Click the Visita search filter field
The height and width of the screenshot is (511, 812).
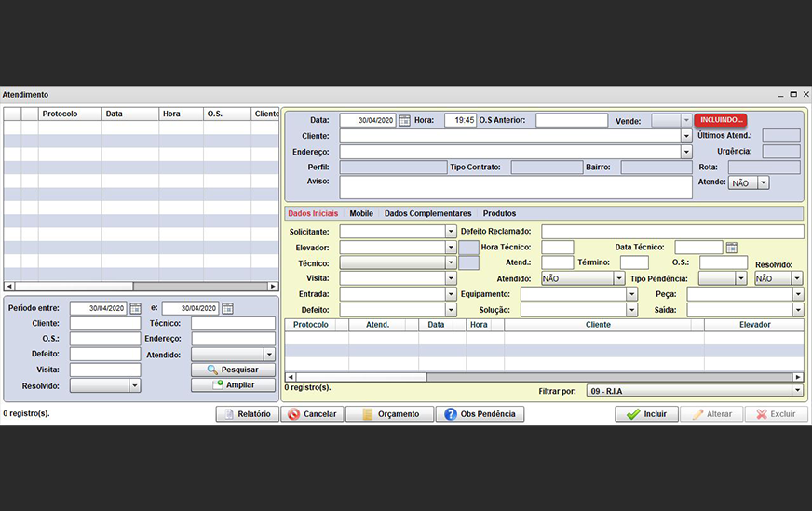(x=105, y=370)
